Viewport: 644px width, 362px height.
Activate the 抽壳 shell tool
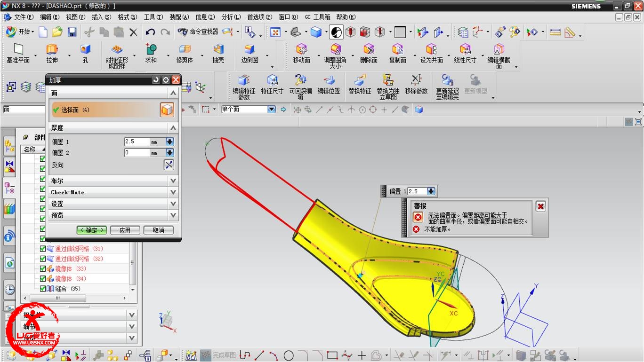tap(218, 54)
